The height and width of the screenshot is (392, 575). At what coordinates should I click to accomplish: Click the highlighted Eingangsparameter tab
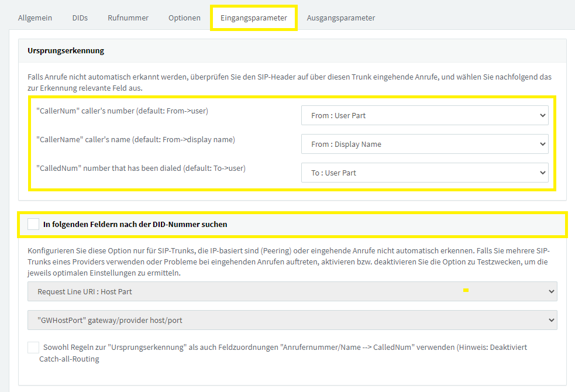[254, 18]
